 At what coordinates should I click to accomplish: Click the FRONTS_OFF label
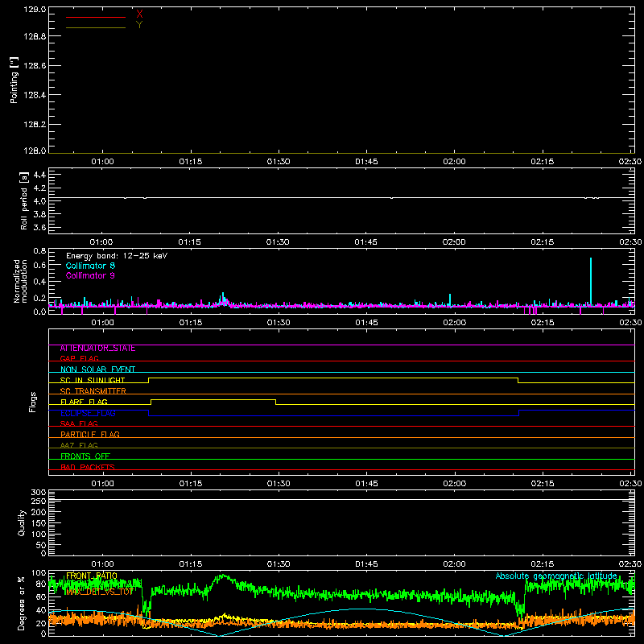[85, 456]
